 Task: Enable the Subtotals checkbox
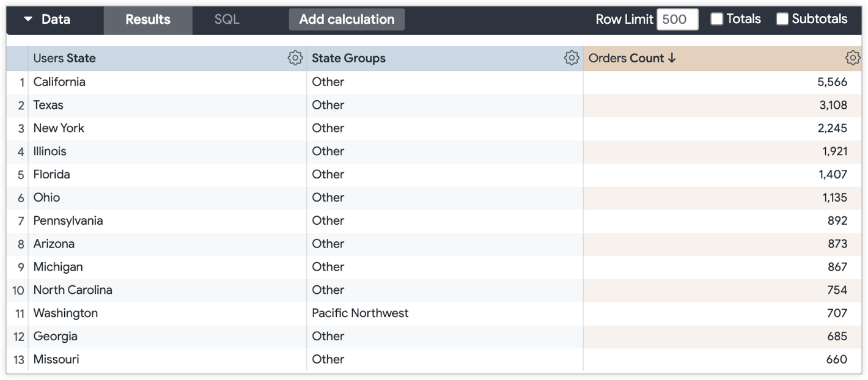tap(782, 19)
